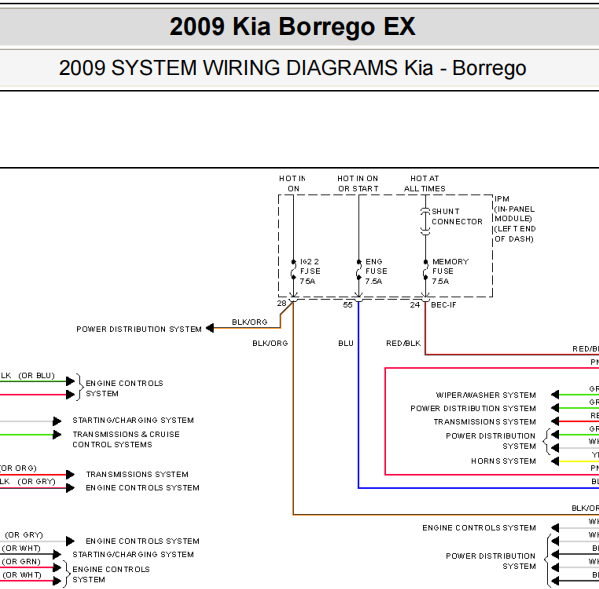
Task: Click connector pin number "28"
Action: [x=282, y=303]
